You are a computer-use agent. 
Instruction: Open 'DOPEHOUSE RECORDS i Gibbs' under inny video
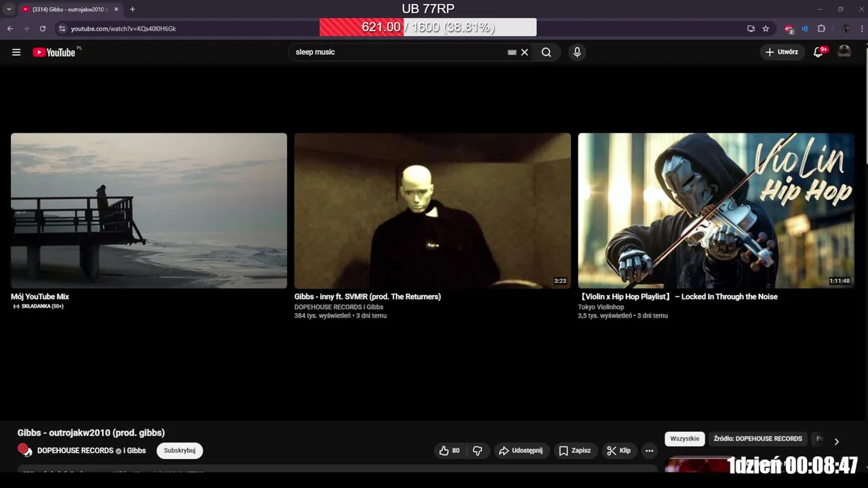point(338,307)
